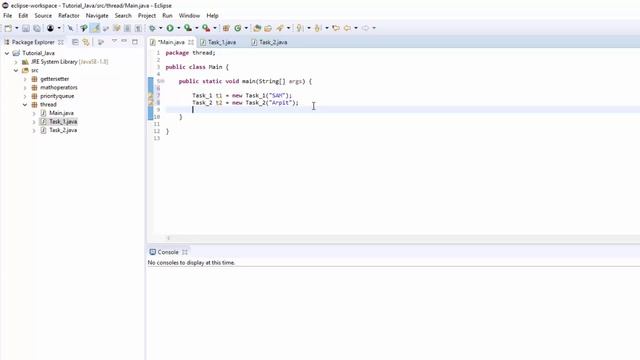Select Main.java in Package Explorer
The height and width of the screenshot is (360, 640).
[61, 113]
